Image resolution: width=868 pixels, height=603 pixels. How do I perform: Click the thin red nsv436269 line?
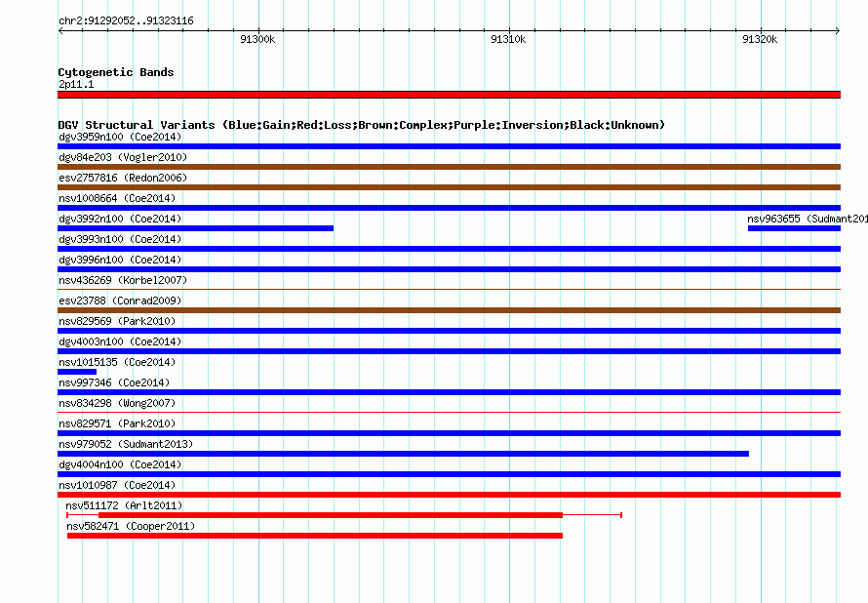point(449,289)
